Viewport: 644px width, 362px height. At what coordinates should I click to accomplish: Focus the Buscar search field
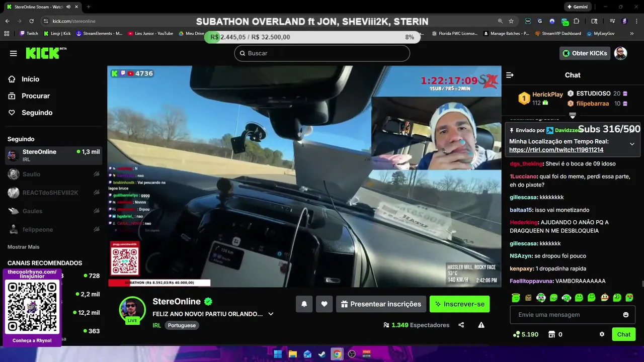pyautogui.click(x=322, y=53)
